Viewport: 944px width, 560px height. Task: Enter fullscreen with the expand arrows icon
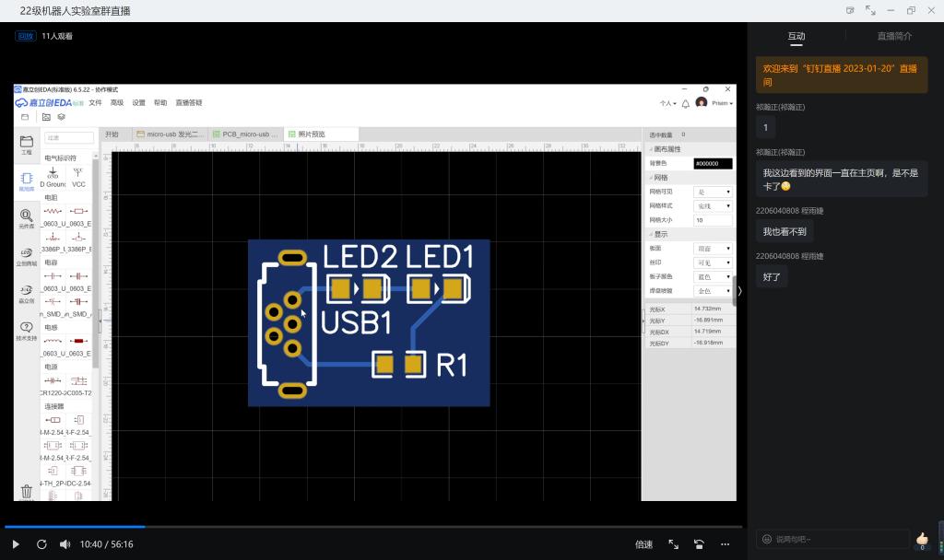673,544
